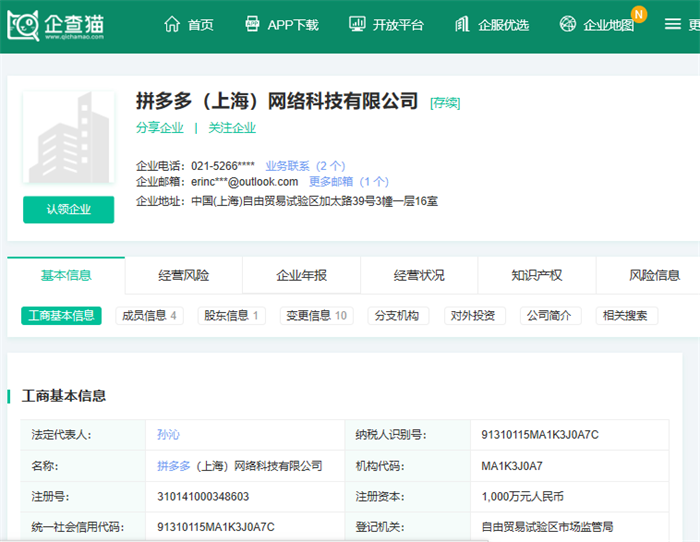Click the 企查猫 cat logo

pos(23,25)
